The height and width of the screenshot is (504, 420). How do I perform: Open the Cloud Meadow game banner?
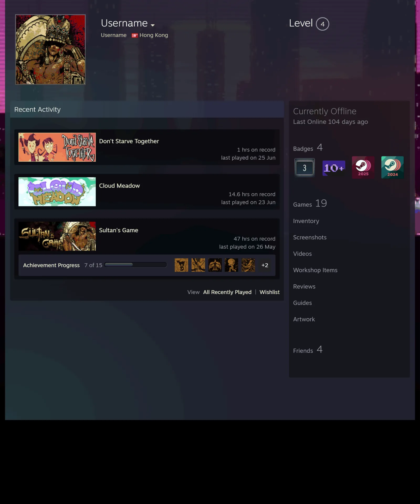point(57,192)
